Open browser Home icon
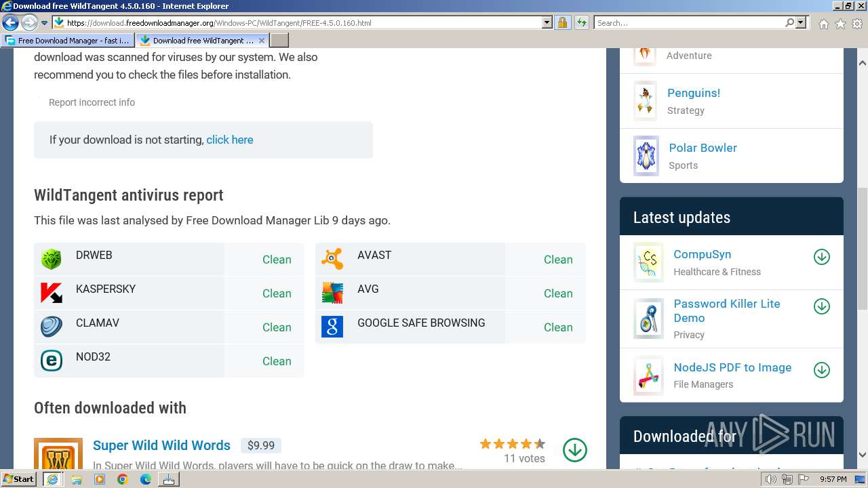 (823, 23)
